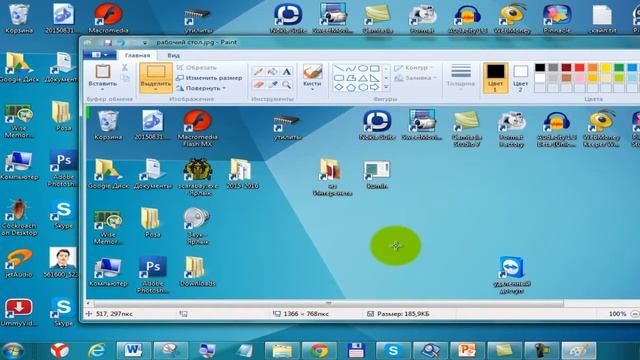Activate the Цвет 2 color slot

520,78
